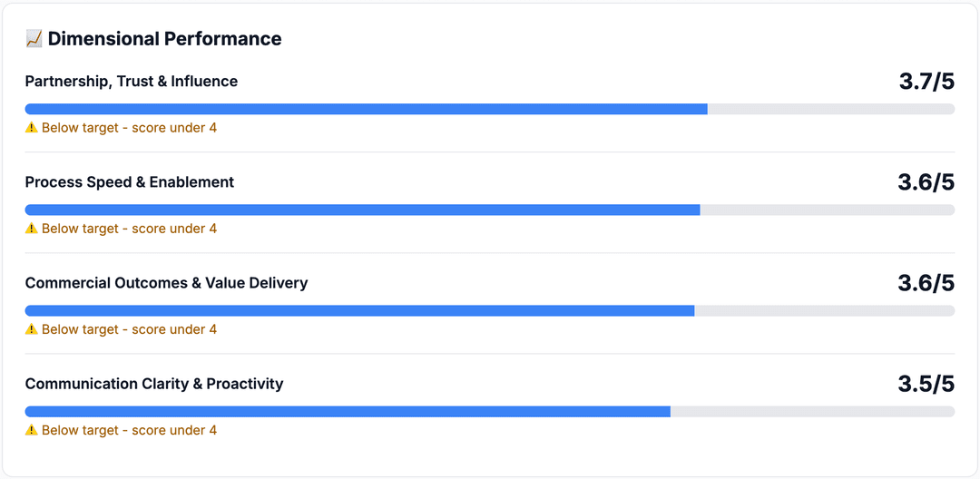The width and height of the screenshot is (980, 479).
Task: Click the Communication Clarity & Proactivity progress bar
Action: click(490, 411)
